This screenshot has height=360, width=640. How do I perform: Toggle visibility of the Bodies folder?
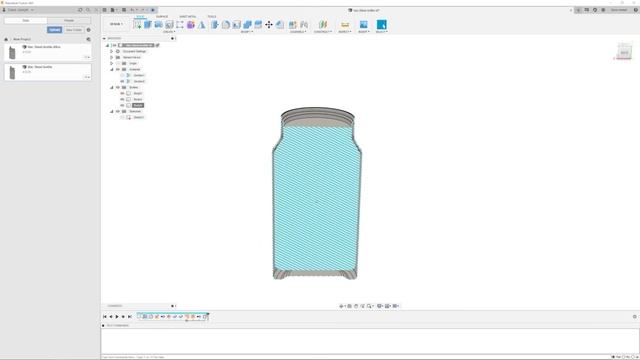pos(118,87)
